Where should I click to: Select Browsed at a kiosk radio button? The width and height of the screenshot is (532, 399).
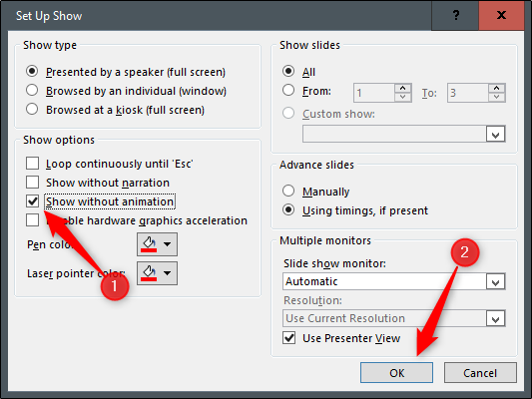(32, 109)
